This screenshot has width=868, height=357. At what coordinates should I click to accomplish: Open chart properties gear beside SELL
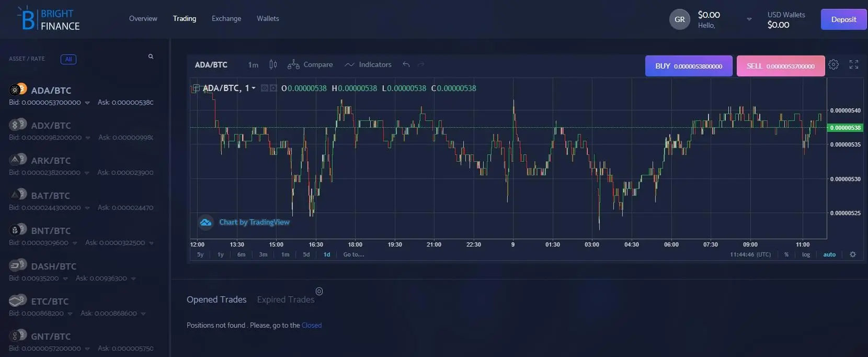(x=833, y=64)
